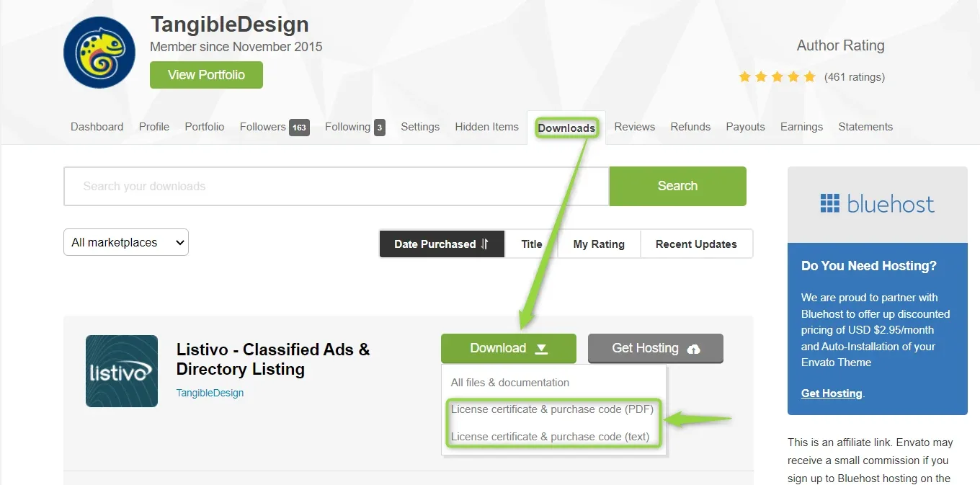Sort downloads by Title
Screen dimensions: 980x485
pos(532,244)
